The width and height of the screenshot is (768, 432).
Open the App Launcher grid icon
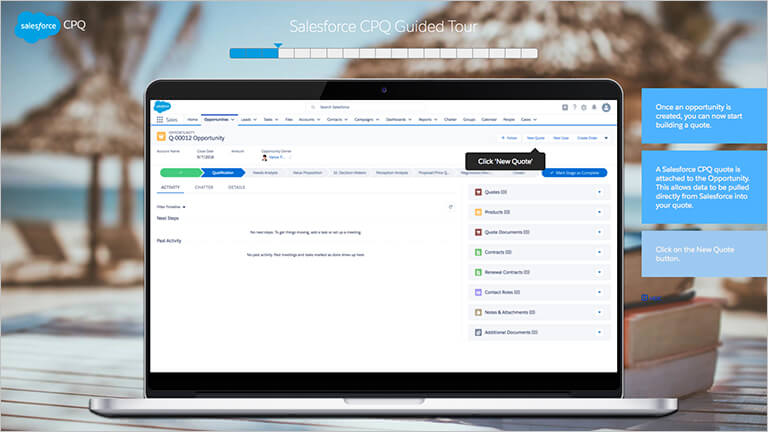pos(159,119)
